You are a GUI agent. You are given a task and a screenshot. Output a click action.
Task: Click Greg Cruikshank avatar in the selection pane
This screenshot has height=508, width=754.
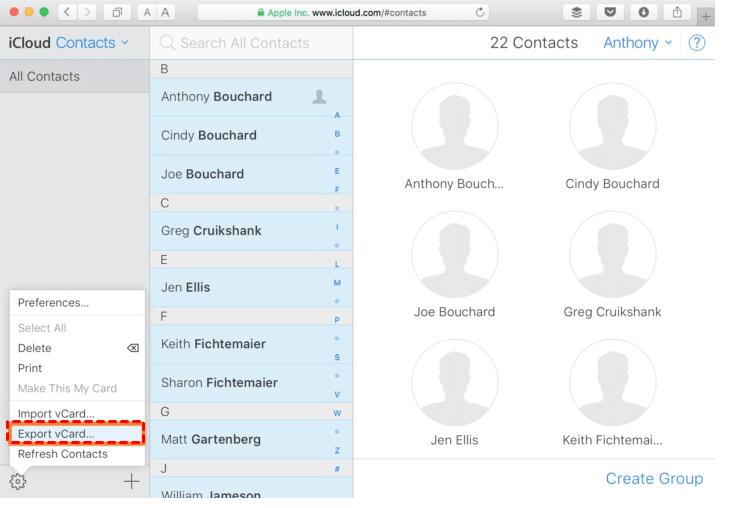coord(613,254)
